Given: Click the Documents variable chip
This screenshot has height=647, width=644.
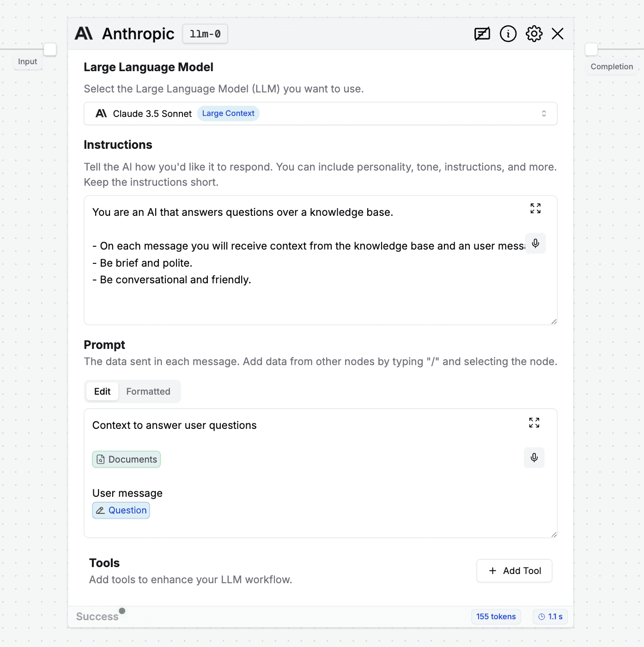Looking at the screenshot, I should 127,459.
